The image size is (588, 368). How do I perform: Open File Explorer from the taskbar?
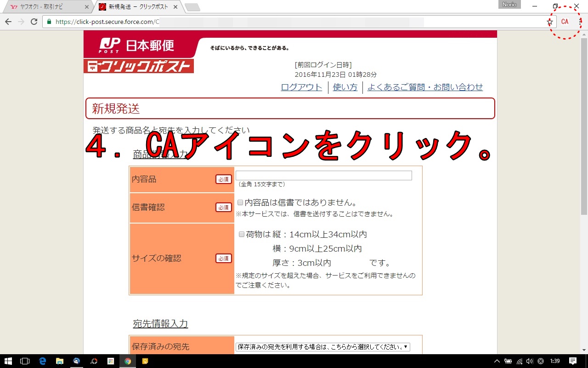coord(60,361)
